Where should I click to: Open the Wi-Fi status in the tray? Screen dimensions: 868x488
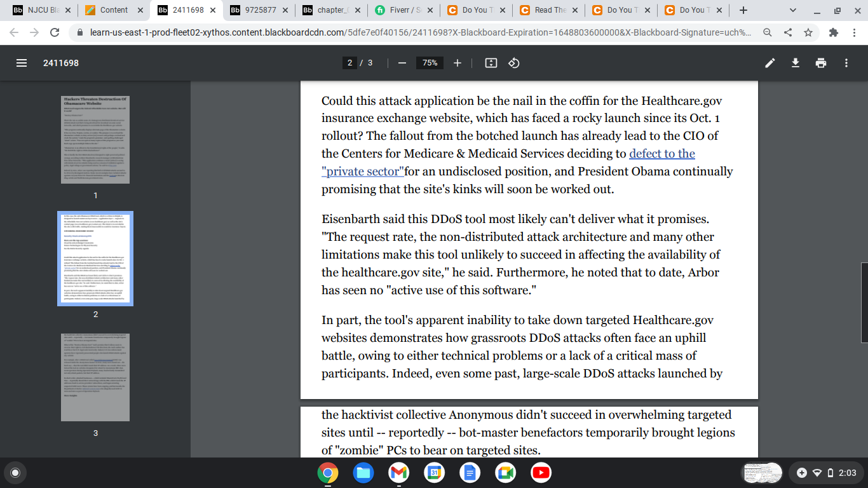tap(817, 473)
